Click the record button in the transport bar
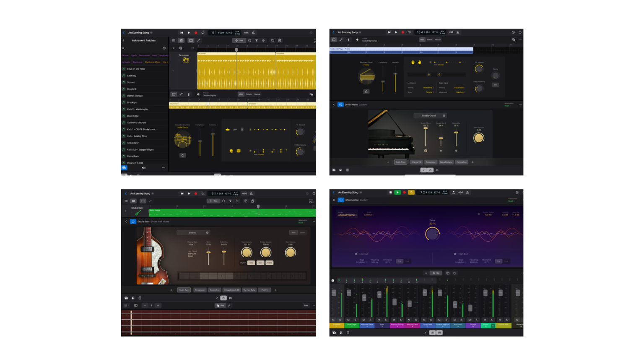 [x=196, y=33]
